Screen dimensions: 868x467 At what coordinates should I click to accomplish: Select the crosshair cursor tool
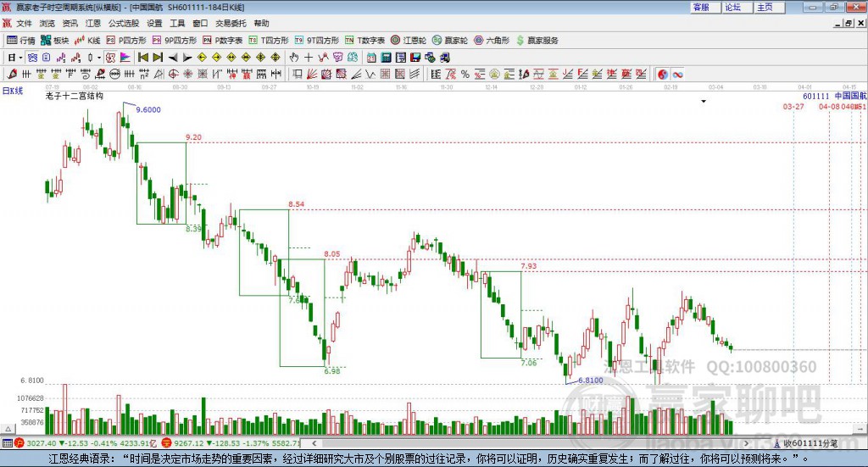click(309, 58)
